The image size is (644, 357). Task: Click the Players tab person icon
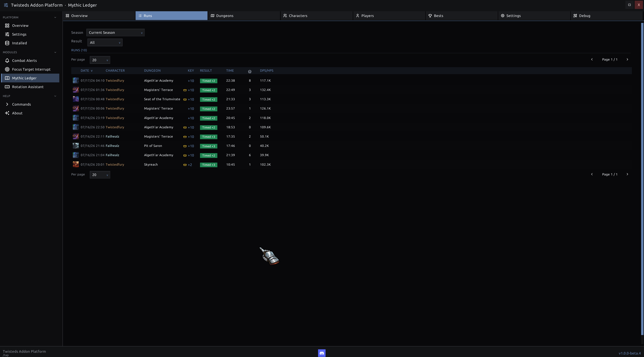[x=358, y=16]
